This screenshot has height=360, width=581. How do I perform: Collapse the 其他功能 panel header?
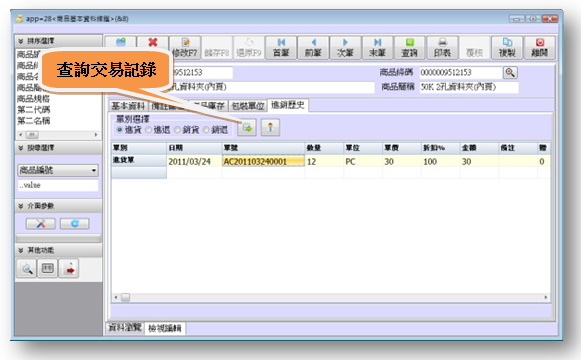click(x=59, y=250)
